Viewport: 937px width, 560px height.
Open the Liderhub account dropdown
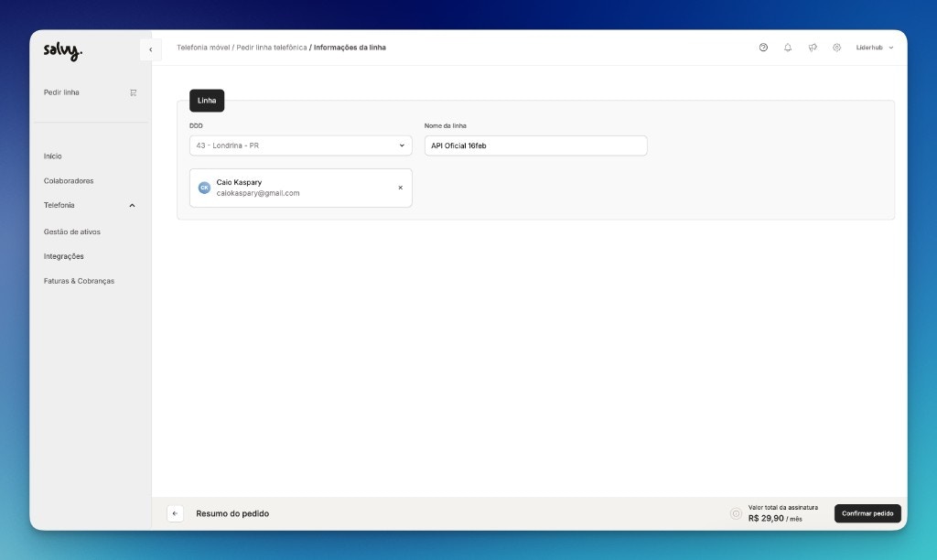[x=874, y=48]
